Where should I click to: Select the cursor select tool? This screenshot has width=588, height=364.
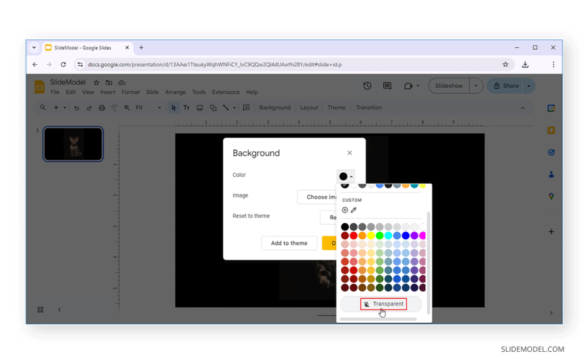173,108
